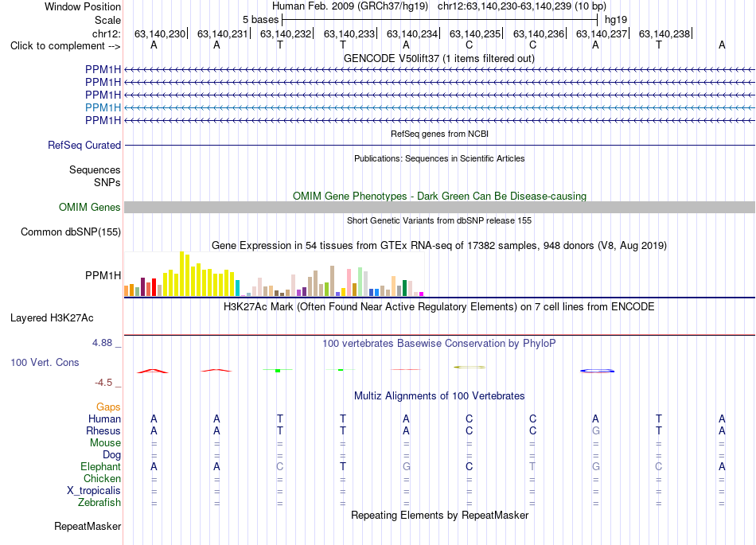
Task: Click the Scale label
Action: (107, 20)
